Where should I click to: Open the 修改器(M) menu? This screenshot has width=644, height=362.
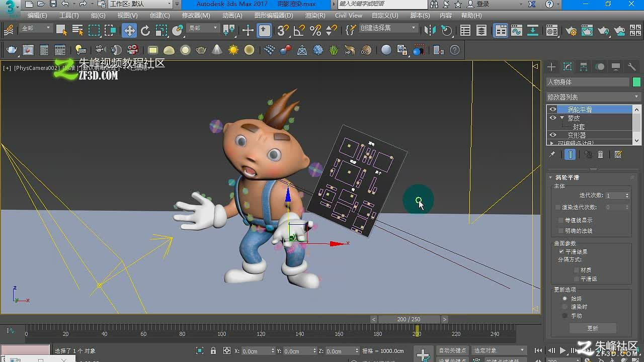(x=196, y=16)
